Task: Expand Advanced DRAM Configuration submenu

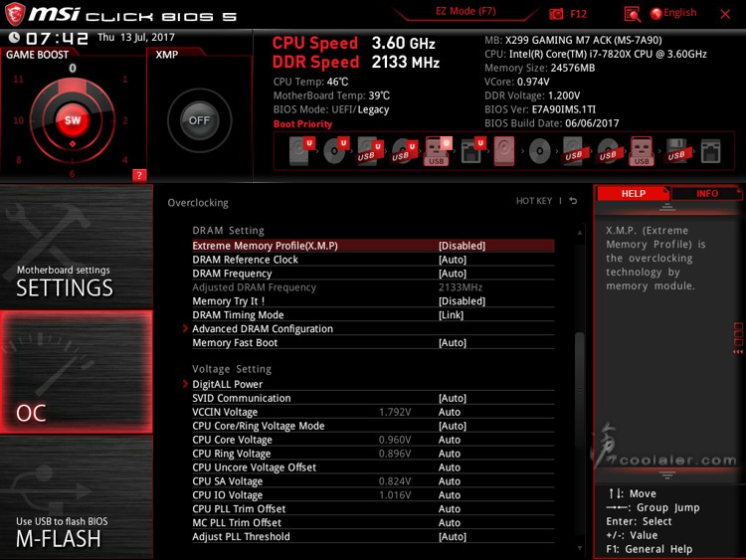Action: (x=263, y=328)
